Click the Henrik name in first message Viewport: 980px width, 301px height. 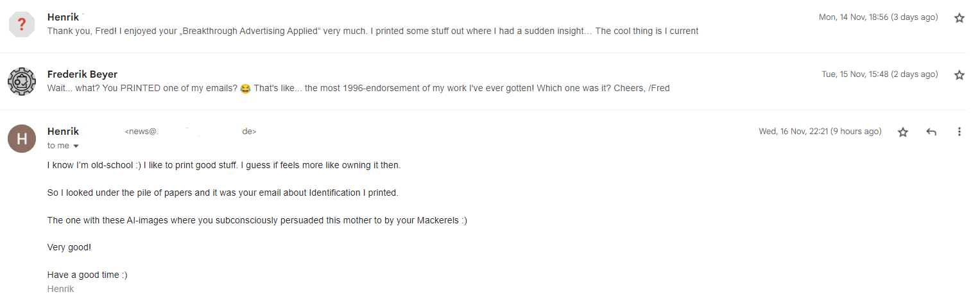tap(63, 17)
